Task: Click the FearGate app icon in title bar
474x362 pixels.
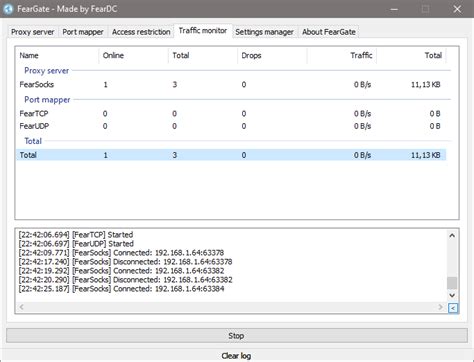Action: point(8,9)
